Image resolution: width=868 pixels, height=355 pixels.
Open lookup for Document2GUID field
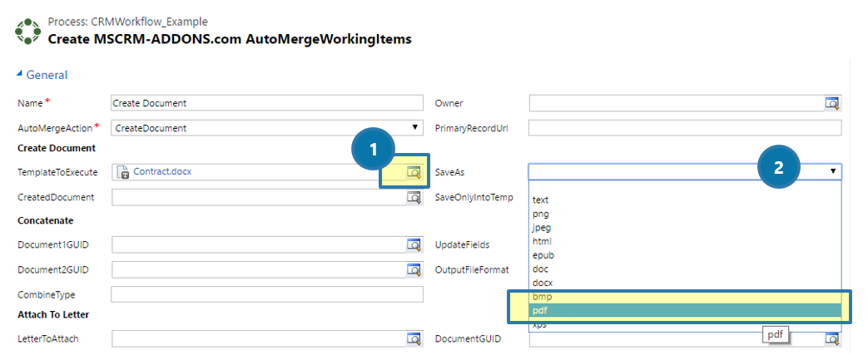(414, 269)
